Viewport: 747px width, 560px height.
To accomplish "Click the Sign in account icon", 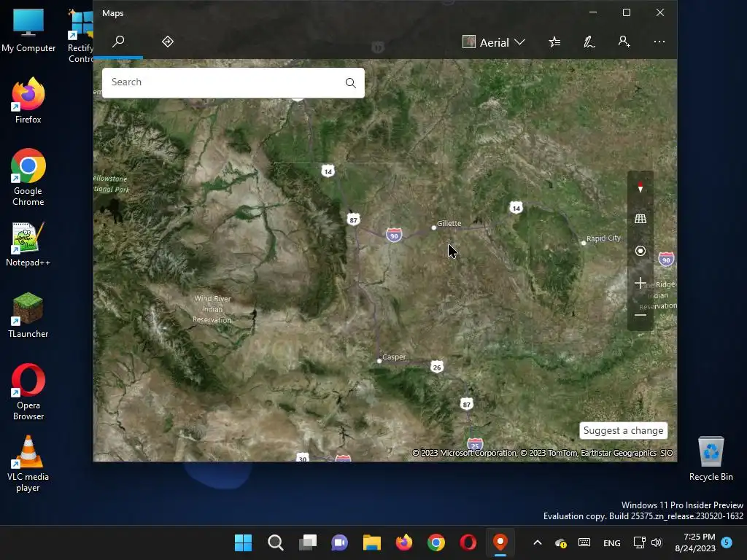I will point(624,42).
